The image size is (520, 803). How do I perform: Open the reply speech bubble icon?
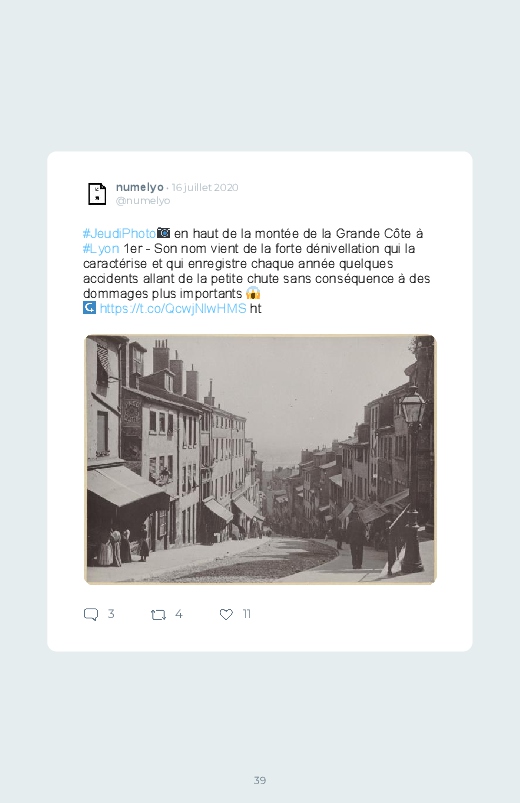tap(91, 614)
